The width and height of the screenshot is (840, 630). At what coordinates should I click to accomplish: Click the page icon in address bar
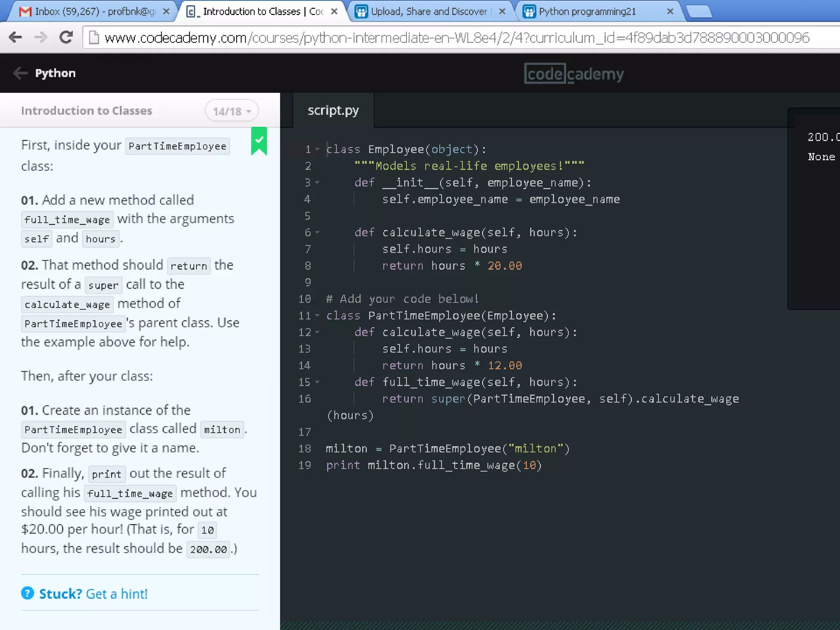(x=94, y=38)
